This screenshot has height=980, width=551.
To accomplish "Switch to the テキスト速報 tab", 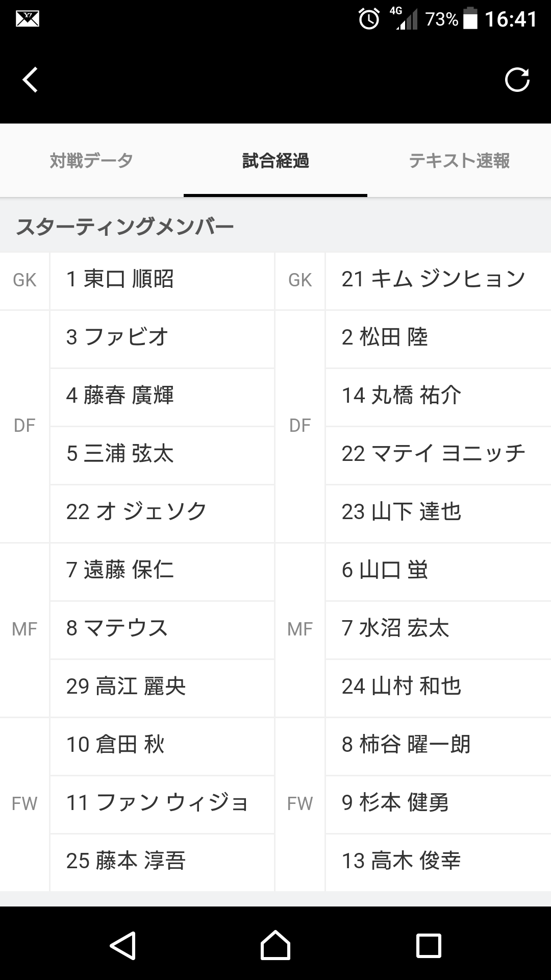I will (459, 161).
